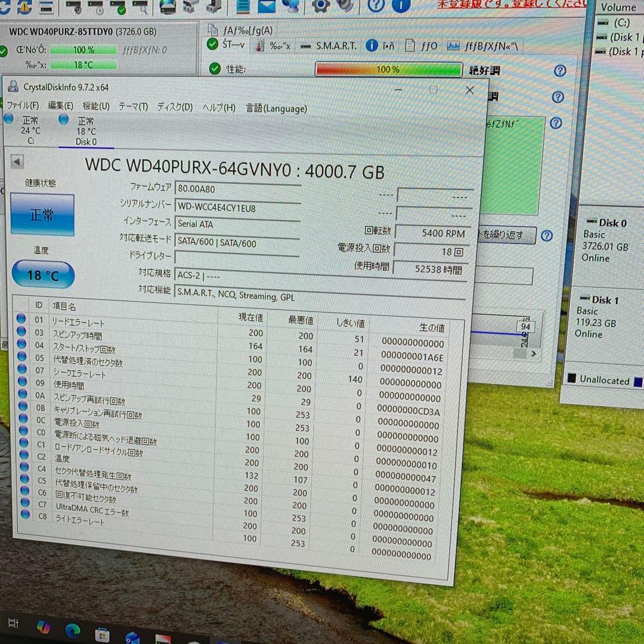Click the blue 正常 health status button
Screen dimensions: 644x644
point(42,215)
